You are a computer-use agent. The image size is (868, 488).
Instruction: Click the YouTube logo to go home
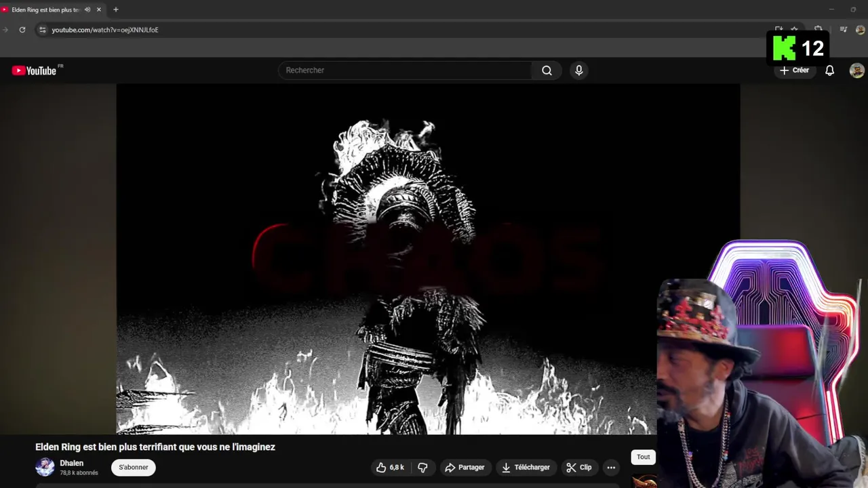34,70
